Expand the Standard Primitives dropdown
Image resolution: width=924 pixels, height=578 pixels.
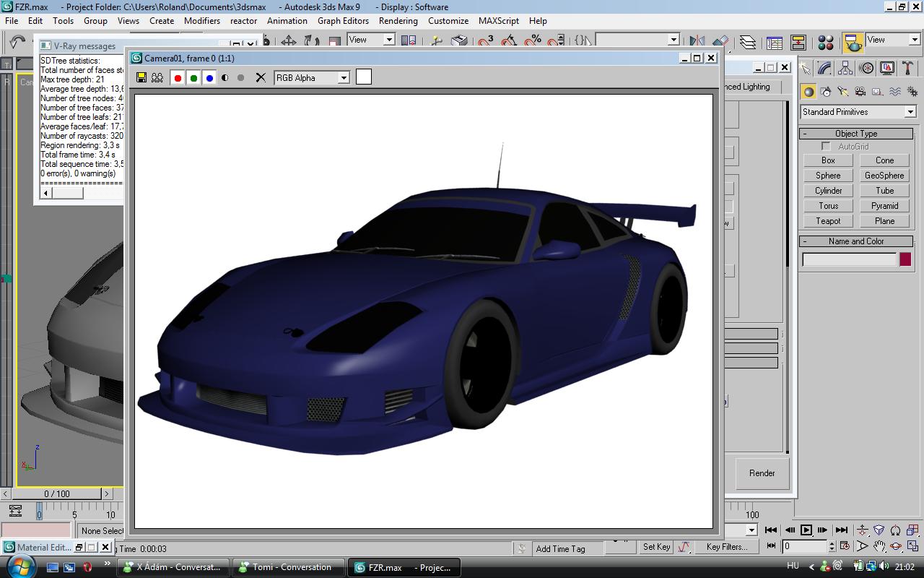(910, 112)
